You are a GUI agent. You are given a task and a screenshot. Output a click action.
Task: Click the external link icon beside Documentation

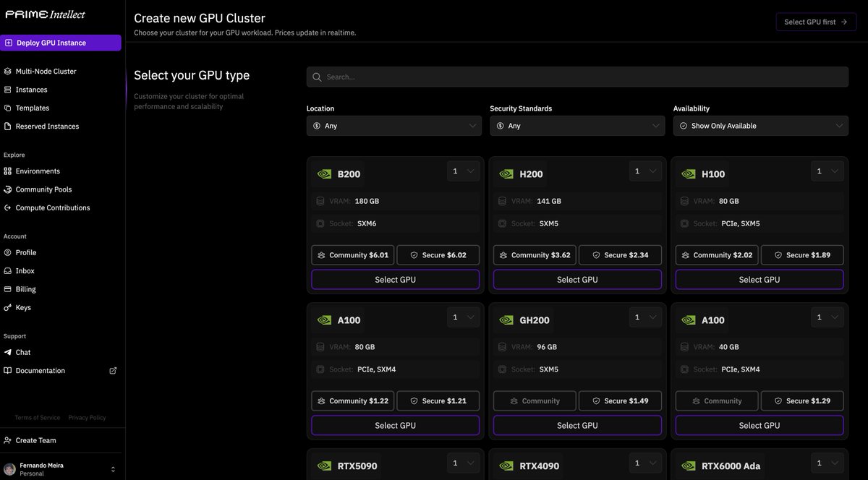pyautogui.click(x=113, y=371)
